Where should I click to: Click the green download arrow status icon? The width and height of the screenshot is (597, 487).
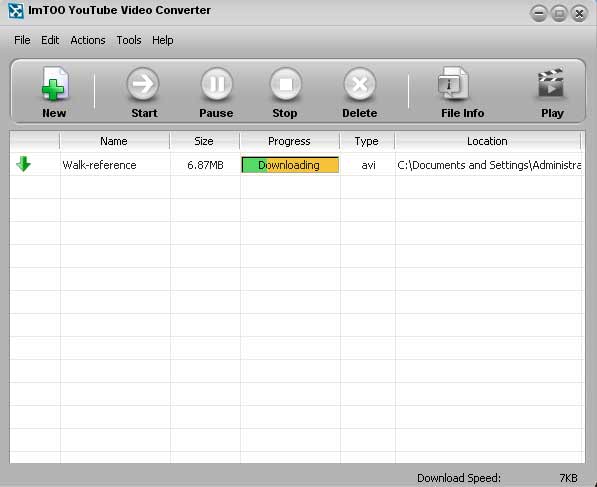pos(23,164)
